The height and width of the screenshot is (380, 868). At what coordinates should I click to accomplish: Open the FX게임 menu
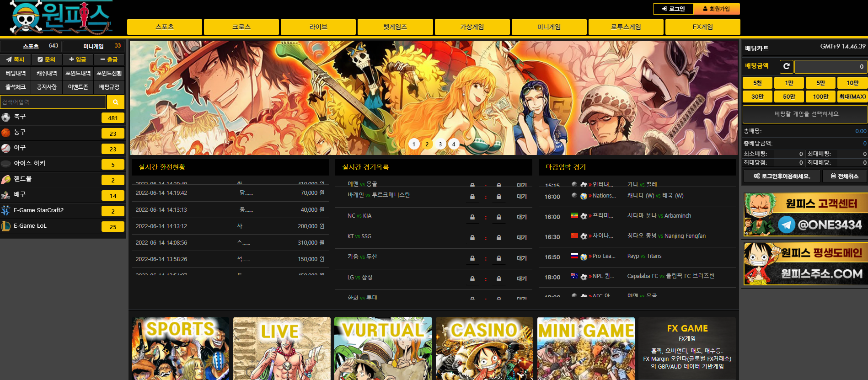(703, 27)
